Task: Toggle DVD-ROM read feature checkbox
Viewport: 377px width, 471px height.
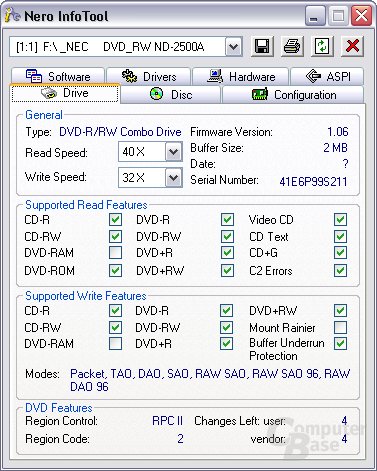Action: pos(115,270)
